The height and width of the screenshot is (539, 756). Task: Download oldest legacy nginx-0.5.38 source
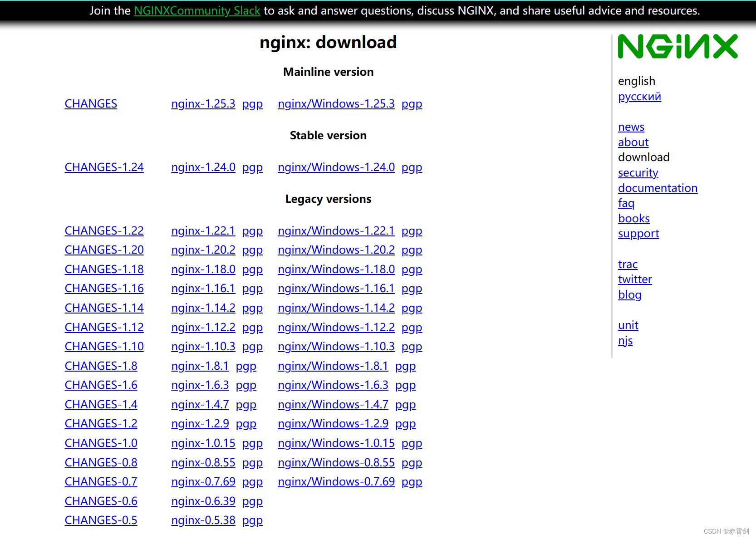(203, 520)
